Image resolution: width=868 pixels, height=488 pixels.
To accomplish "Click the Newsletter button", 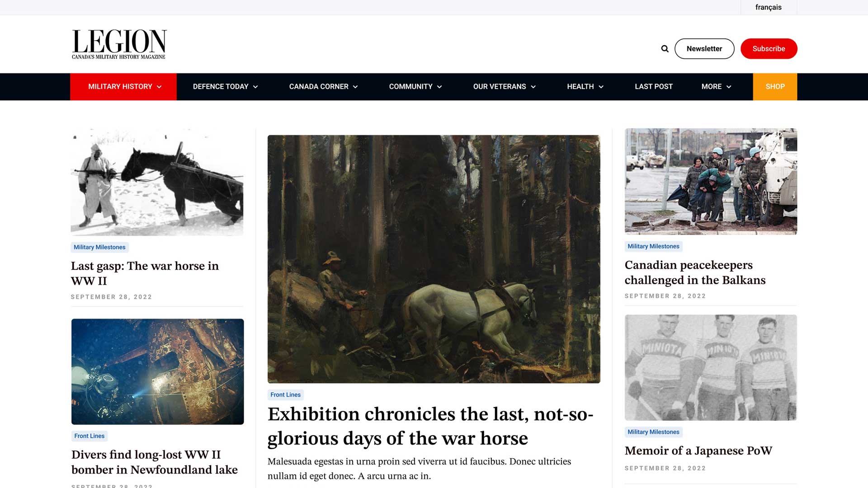I will pos(704,49).
